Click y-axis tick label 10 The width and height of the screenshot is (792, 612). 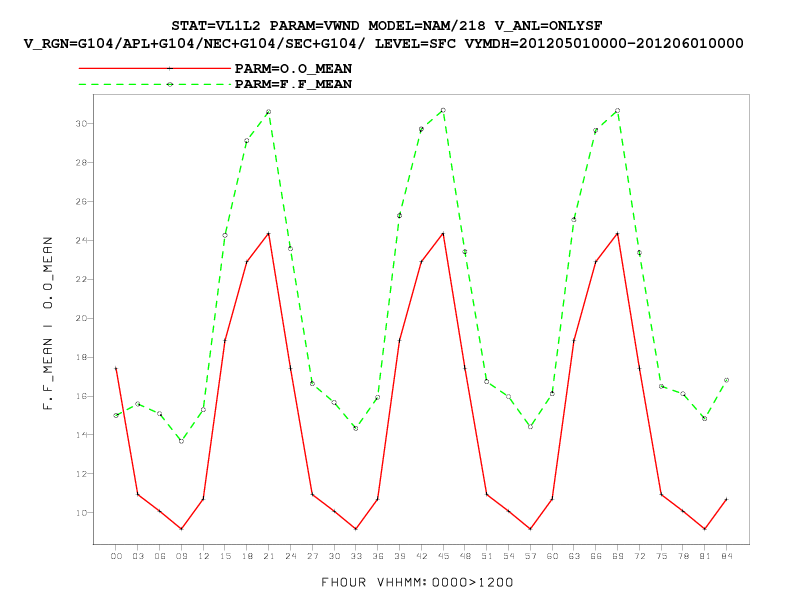coord(81,513)
